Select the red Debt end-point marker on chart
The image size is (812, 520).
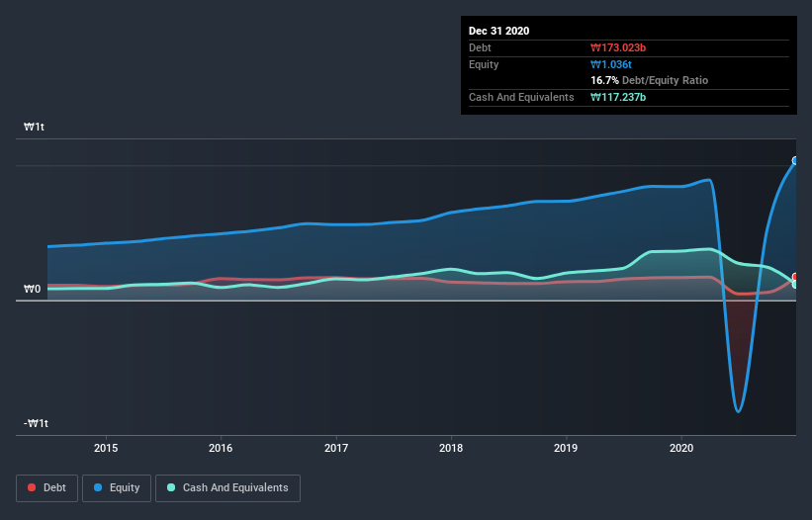[x=795, y=278]
